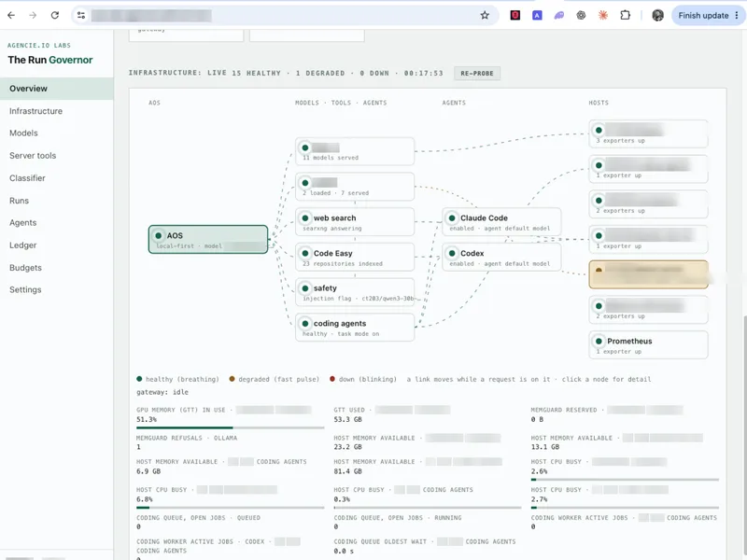Screen dimensions: 747x560
Task: Open the orange starburst browser extension
Action: [603, 15]
